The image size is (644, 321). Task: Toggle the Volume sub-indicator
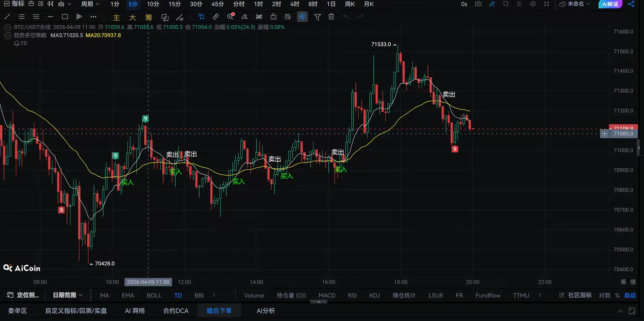[254, 295]
